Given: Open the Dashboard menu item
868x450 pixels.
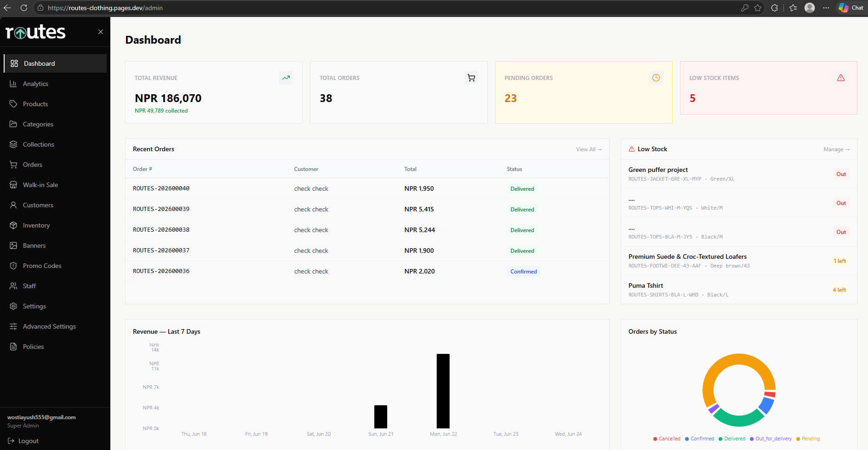Looking at the screenshot, I should pos(55,63).
